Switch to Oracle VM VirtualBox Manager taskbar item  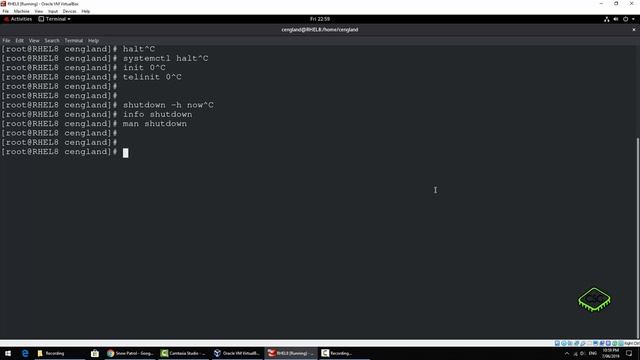pyautogui.click(x=237, y=353)
